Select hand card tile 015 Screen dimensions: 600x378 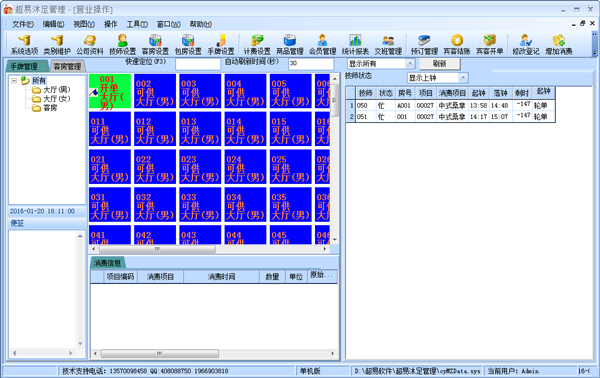tap(290, 129)
